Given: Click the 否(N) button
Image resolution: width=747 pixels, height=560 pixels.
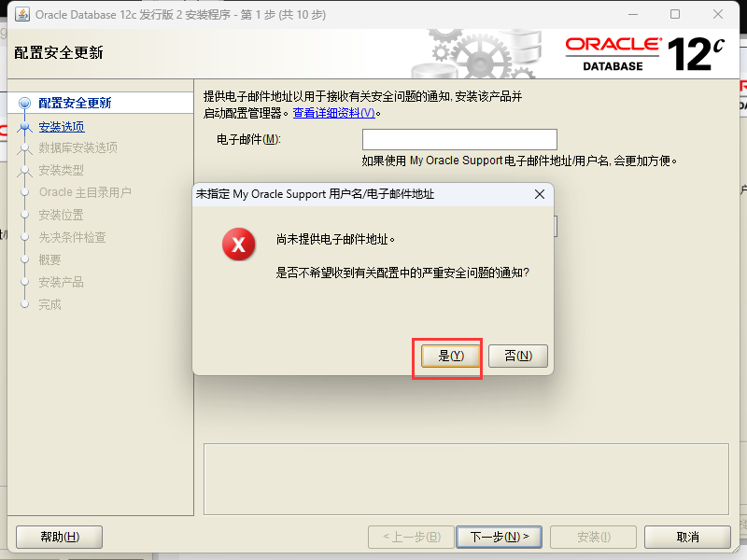Looking at the screenshot, I should click(x=518, y=356).
